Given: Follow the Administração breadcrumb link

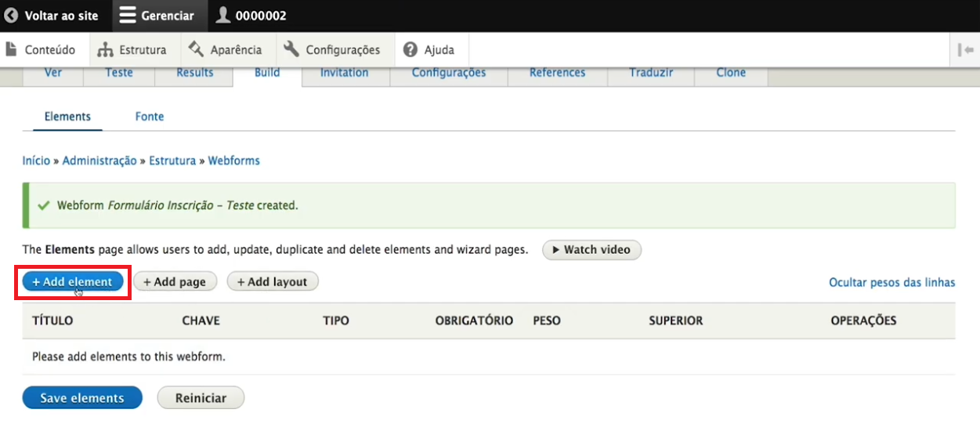Looking at the screenshot, I should tap(99, 161).
